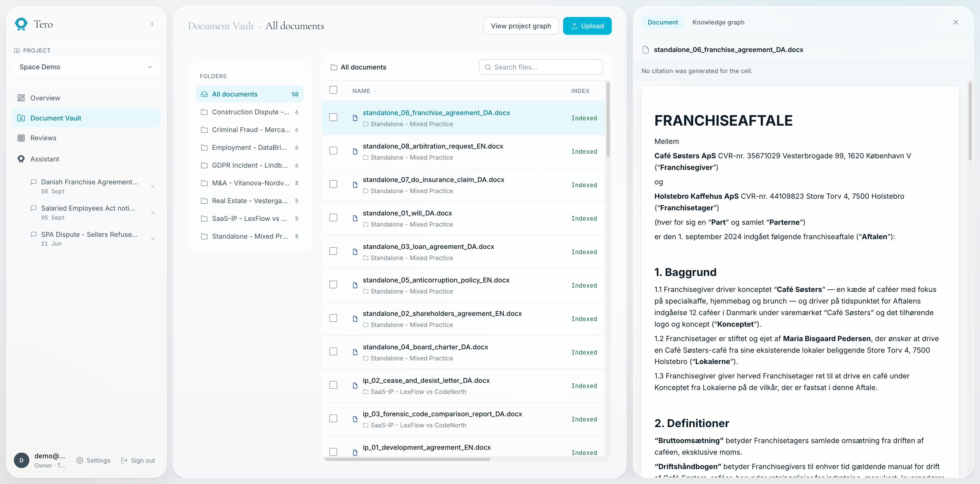Screen dimensions: 980x484
Task: Check the standalone_08_arbitration_request_EN.docx checkbox
Action: click(x=333, y=151)
